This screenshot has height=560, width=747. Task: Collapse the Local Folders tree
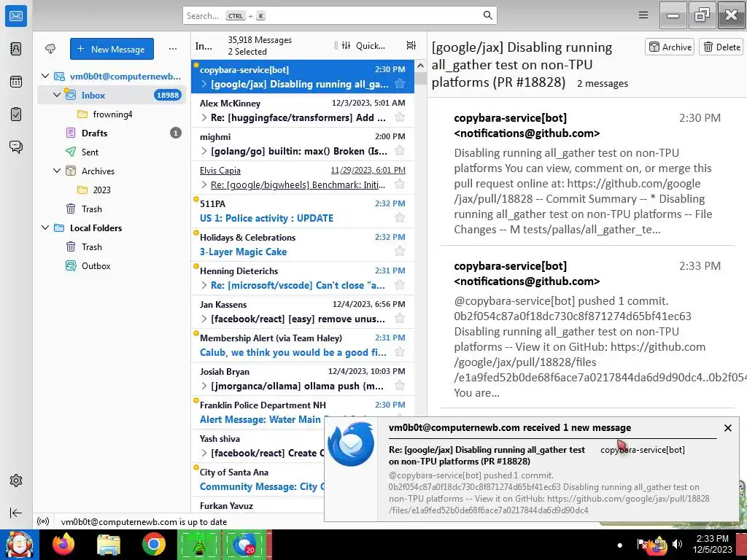click(45, 227)
